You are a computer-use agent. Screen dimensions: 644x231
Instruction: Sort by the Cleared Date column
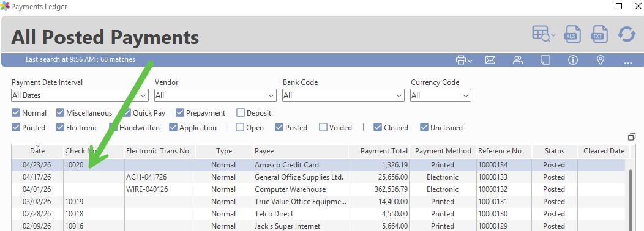click(604, 151)
